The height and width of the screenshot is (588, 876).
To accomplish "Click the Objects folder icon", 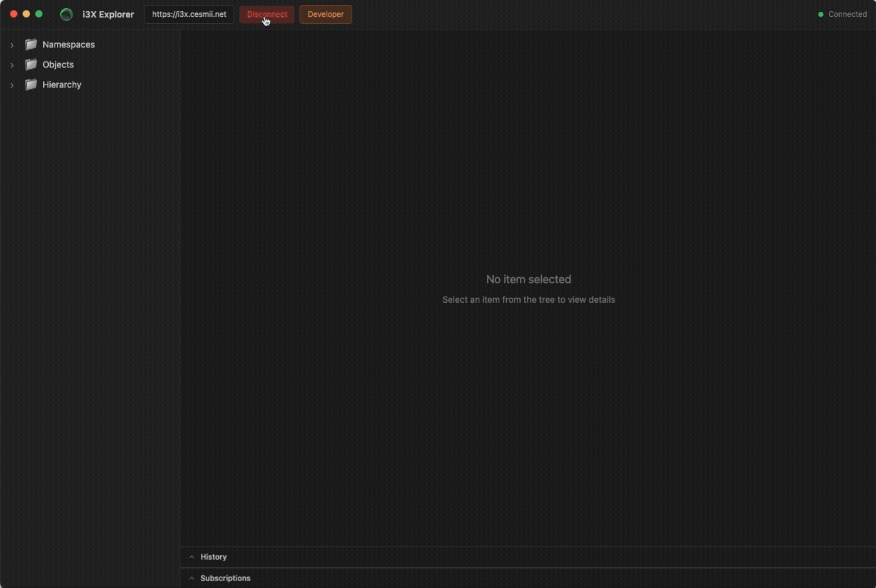I will point(31,64).
